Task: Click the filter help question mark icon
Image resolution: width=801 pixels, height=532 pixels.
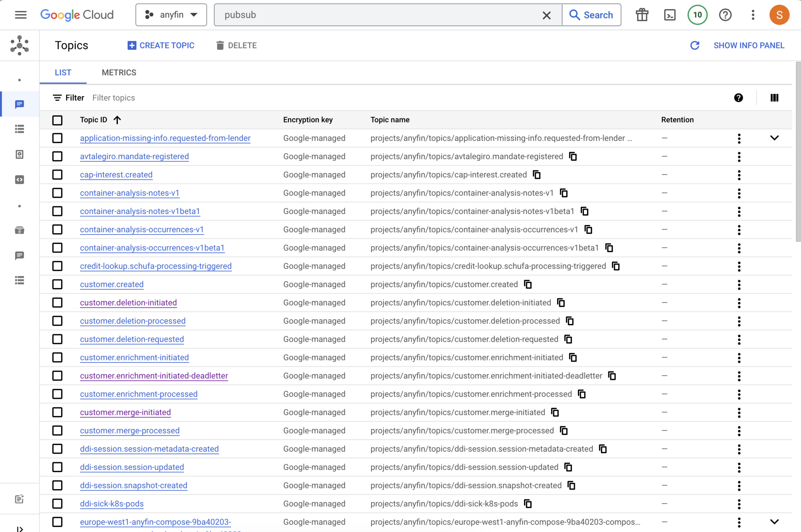Action: pyautogui.click(x=738, y=98)
